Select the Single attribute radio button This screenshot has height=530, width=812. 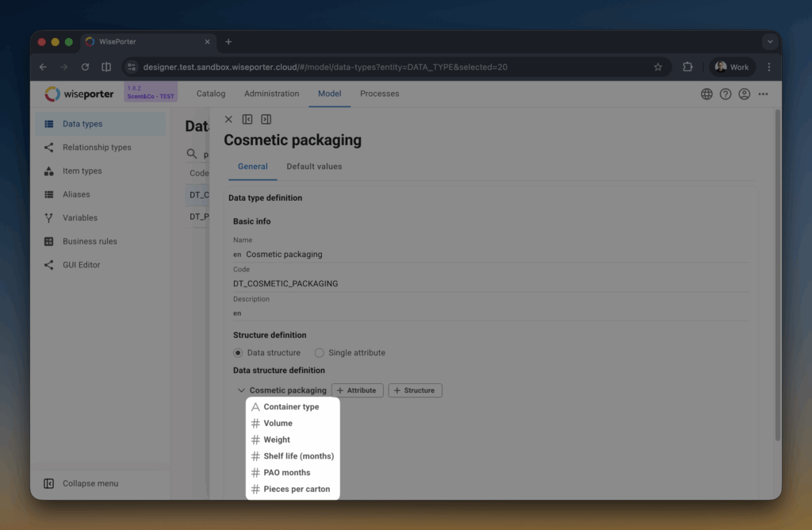point(320,352)
